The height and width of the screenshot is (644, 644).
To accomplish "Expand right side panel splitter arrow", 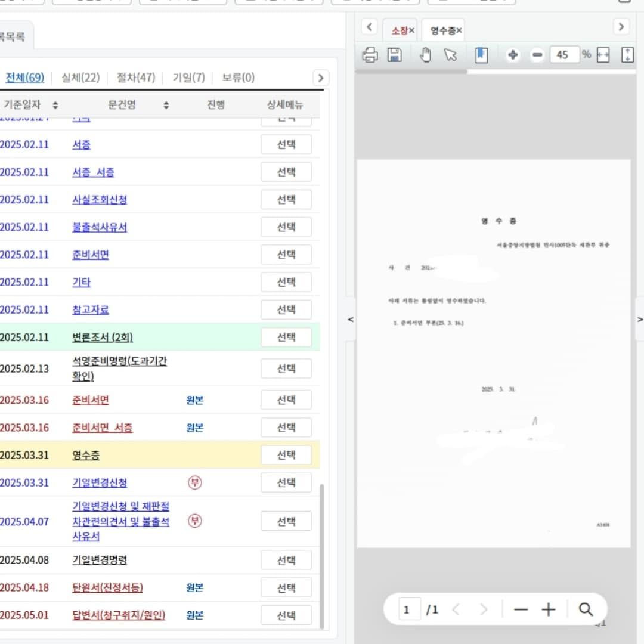I will pyautogui.click(x=639, y=319).
